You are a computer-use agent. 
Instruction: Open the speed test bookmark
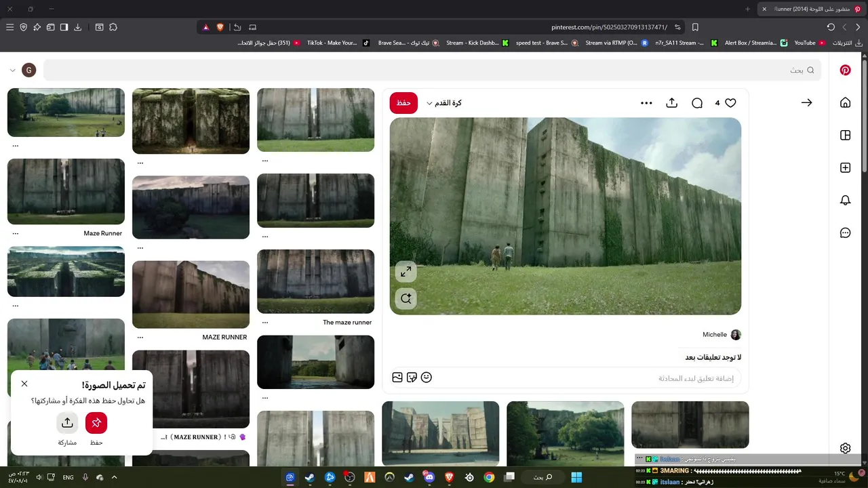(547, 43)
